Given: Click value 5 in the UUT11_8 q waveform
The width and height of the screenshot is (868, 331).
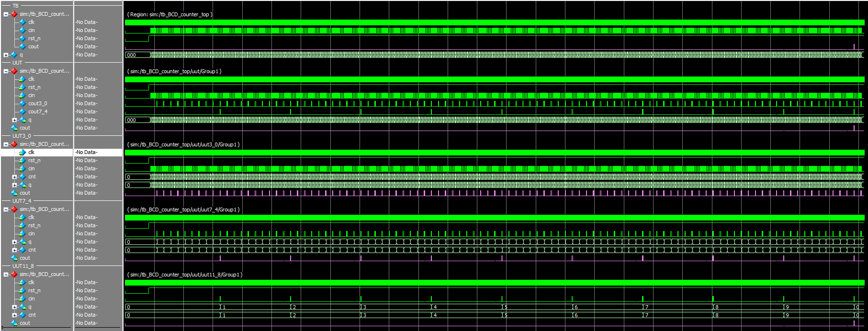Looking at the screenshot, I should [x=506, y=308].
